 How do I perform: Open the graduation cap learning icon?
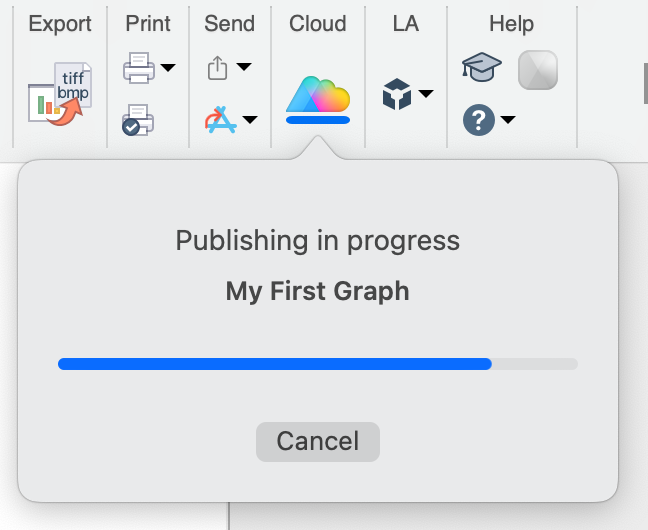pos(482,68)
